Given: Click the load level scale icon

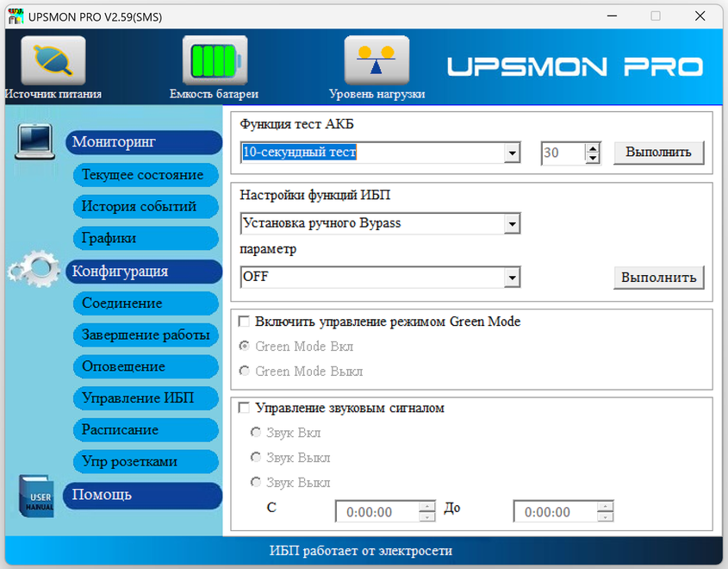Looking at the screenshot, I should (x=376, y=60).
